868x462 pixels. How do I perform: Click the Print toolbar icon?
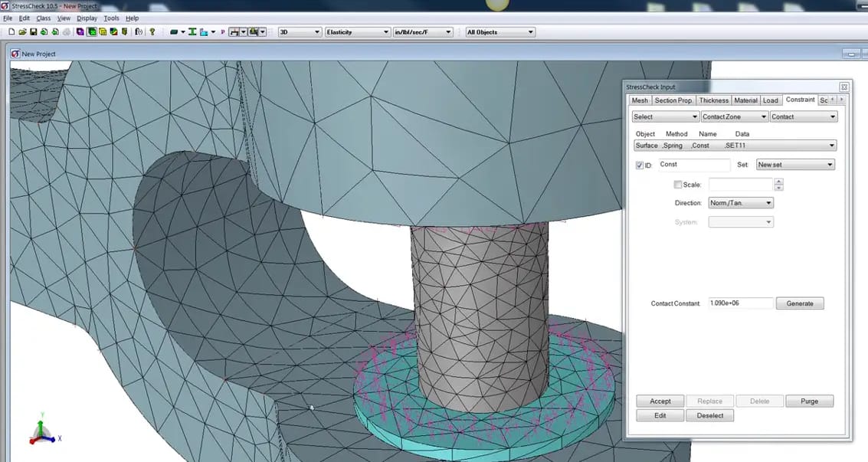pos(67,31)
